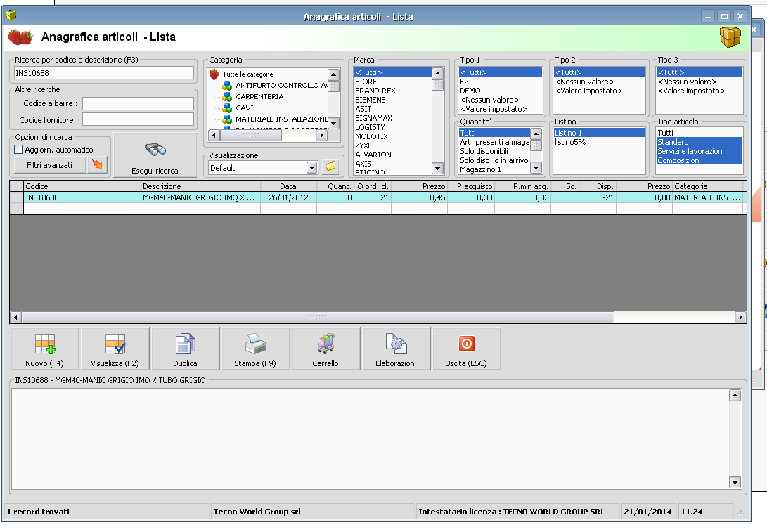Click the Duplica duplicate icon

(x=185, y=344)
